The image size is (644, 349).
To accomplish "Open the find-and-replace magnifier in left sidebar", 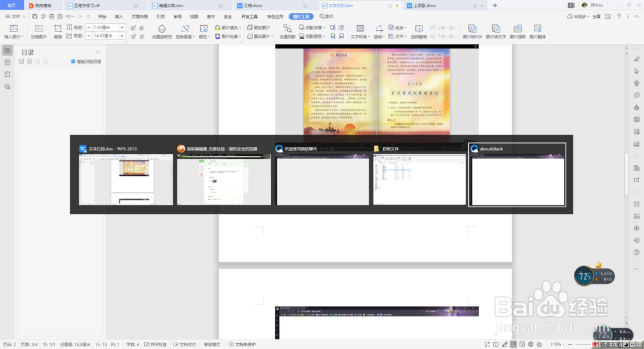I will 7,87.
